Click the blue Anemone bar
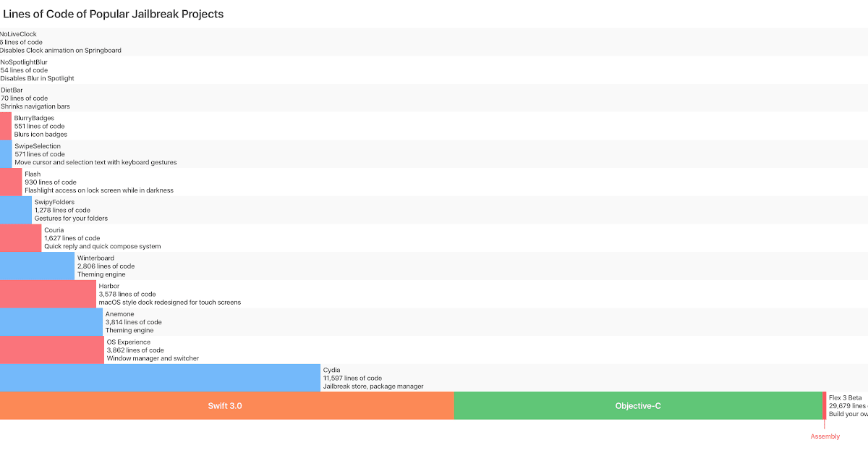This screenshot has height=456, width=868. coord(51,322)
